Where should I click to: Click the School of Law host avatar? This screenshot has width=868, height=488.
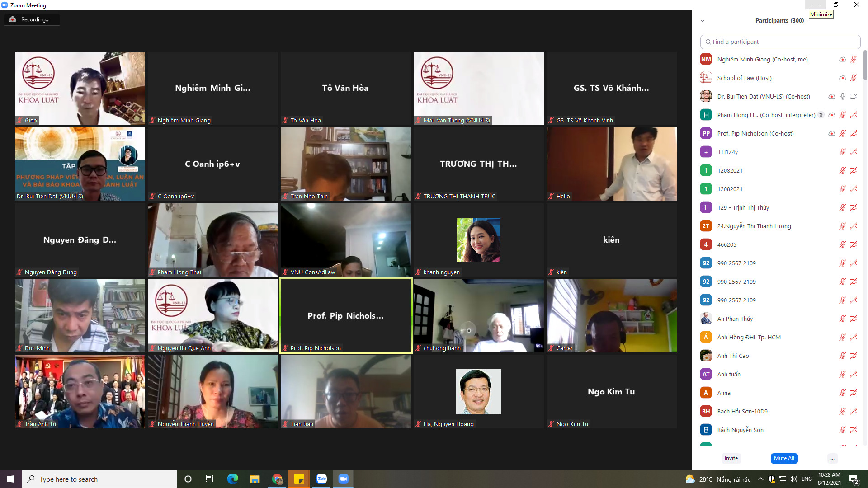pos(706,78)
